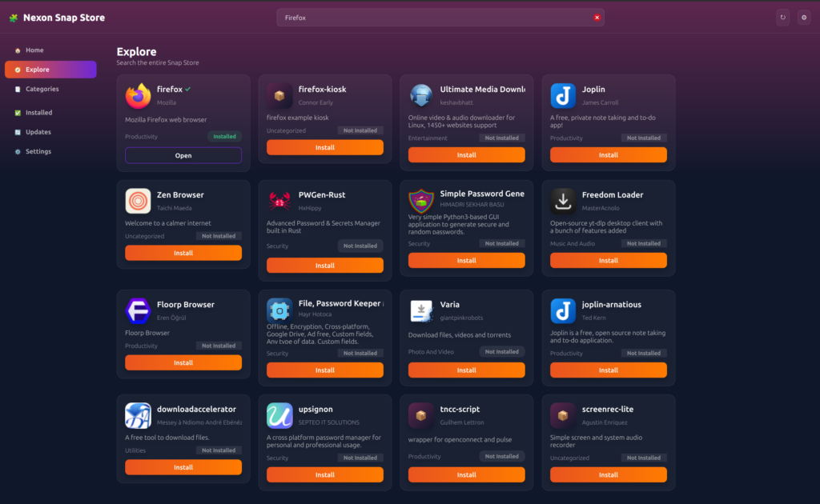Click the firefox-kiosk package icon
Screen dimensions: 820x504
(279, 95)
